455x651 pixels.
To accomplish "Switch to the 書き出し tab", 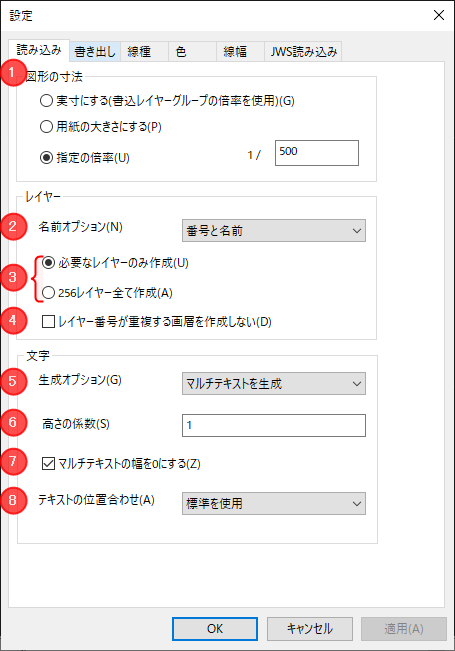I will [x=95, y=51].
